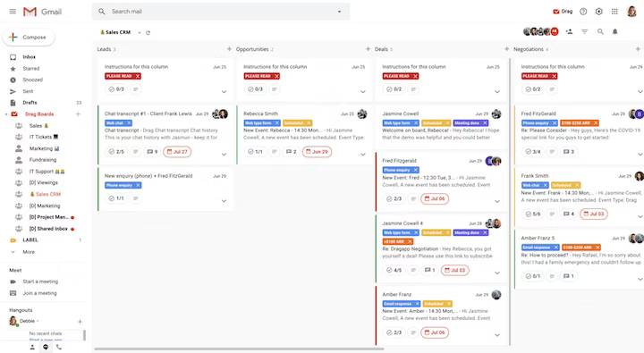
Task: Toggle the 2/5 checklist on Chat transcript card
Action: 116,152
